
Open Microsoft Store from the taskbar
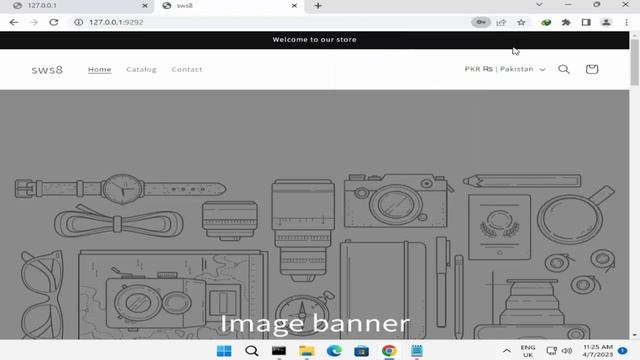(361, 351)
